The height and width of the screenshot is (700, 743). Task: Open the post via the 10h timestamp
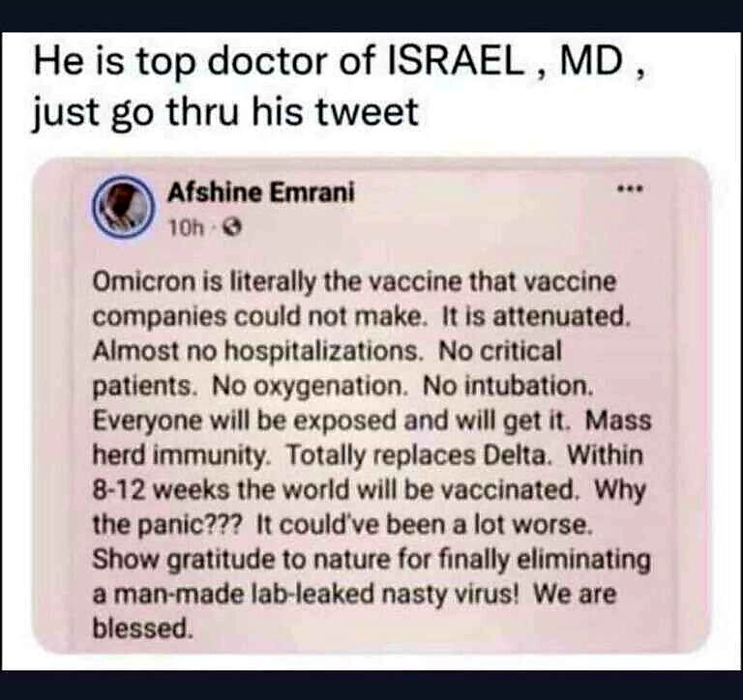pos(186,229)
